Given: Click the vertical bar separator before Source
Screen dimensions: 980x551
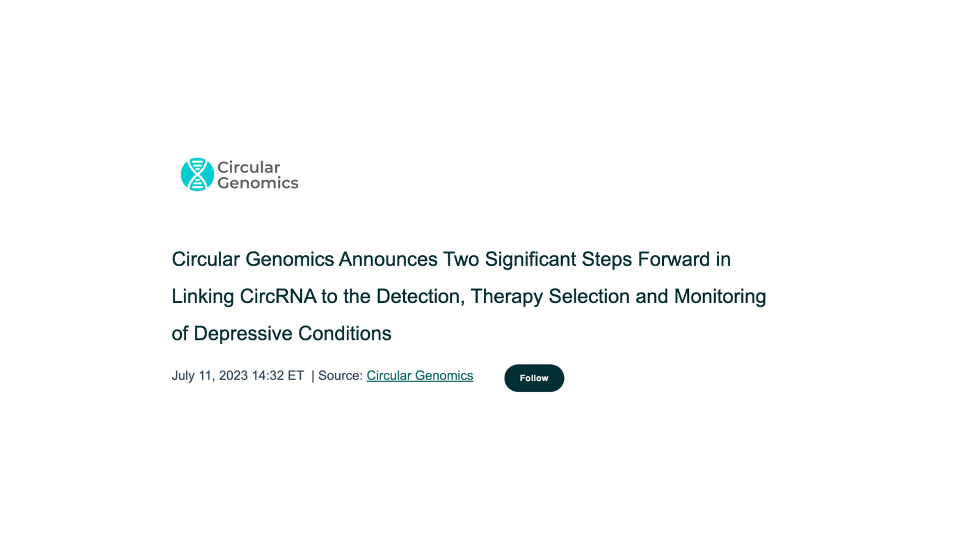Looking at the screenshot, I should point(313,376).
